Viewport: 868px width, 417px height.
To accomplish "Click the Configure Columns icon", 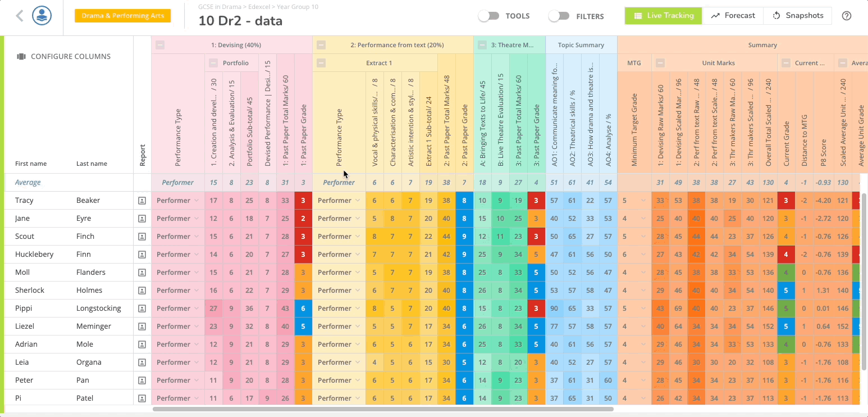I will [x=22, y=56].
